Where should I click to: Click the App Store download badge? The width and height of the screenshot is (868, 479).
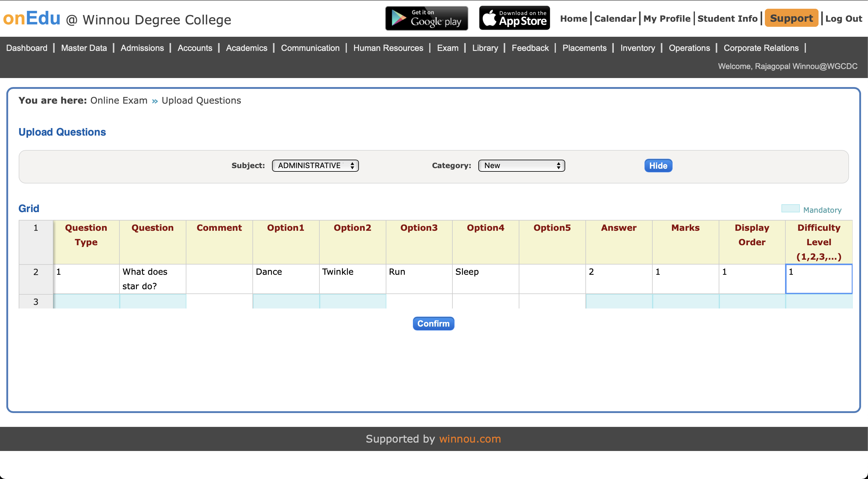(514, 18)
